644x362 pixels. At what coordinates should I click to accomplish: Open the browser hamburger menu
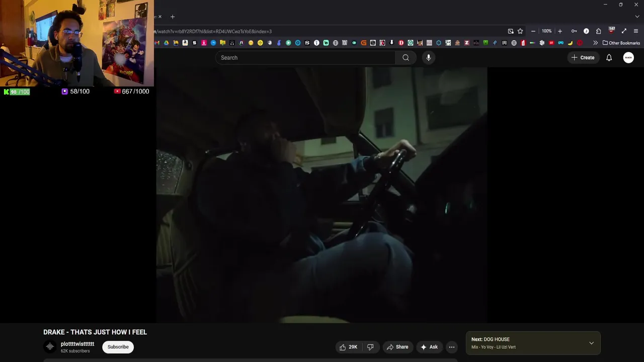(636, 31)
